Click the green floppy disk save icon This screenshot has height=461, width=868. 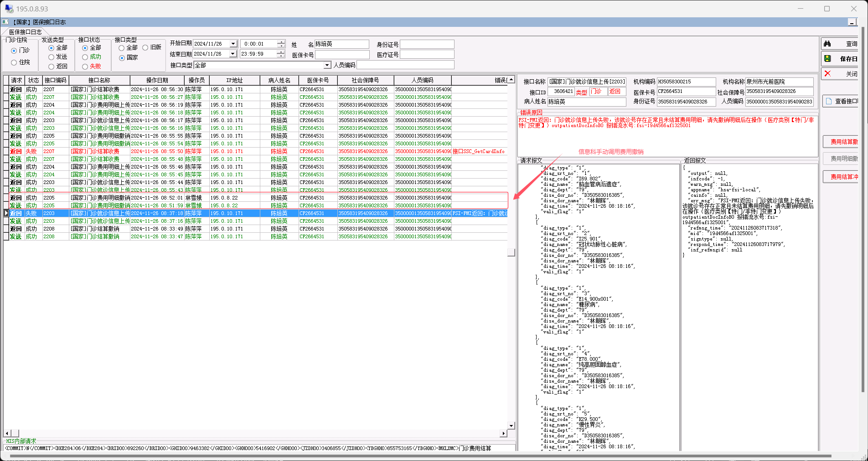click(x=827, y=59)
